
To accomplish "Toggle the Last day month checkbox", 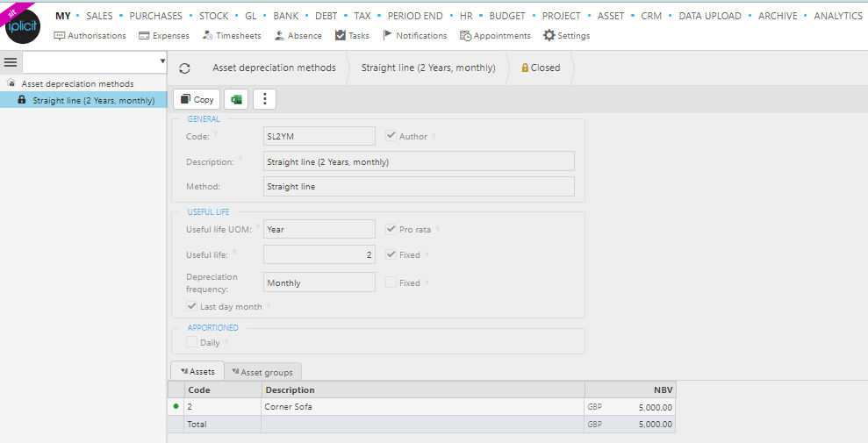I will coord(191,306).
